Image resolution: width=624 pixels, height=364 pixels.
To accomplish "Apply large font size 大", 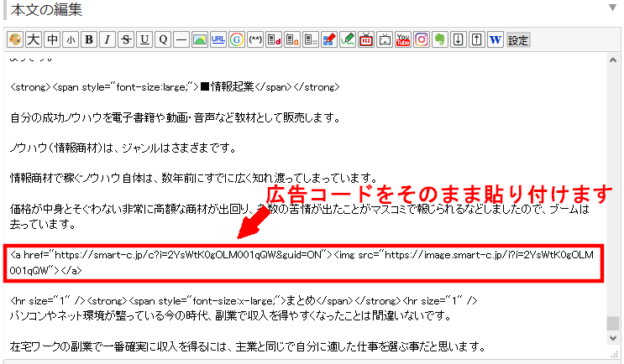I will click(34, 39).
